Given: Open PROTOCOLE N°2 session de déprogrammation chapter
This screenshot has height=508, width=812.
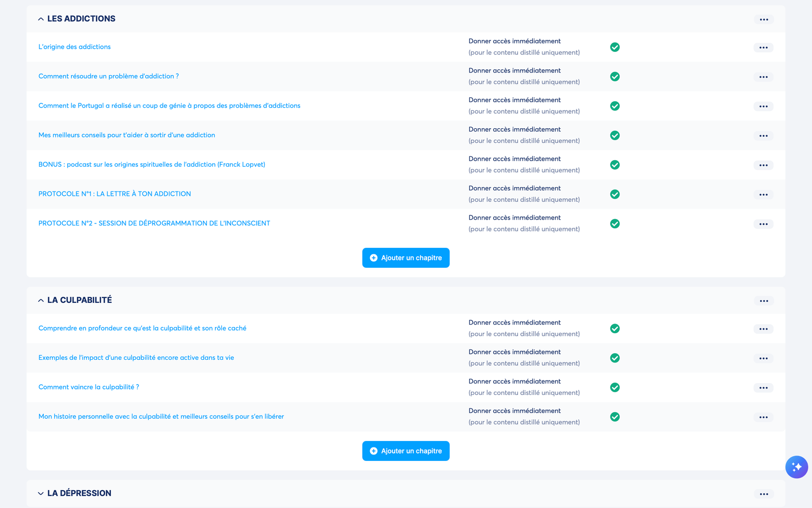Looking at the screenshot, I should click(x=154, y=223).
